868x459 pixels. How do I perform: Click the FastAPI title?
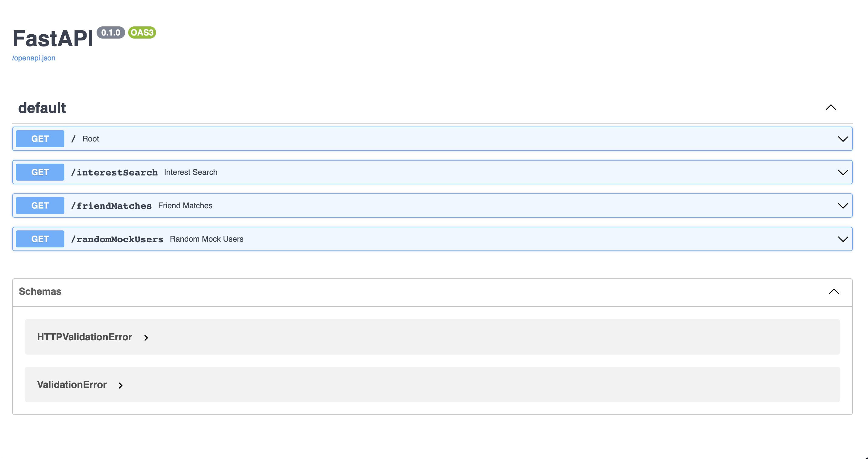pos(53,38)
